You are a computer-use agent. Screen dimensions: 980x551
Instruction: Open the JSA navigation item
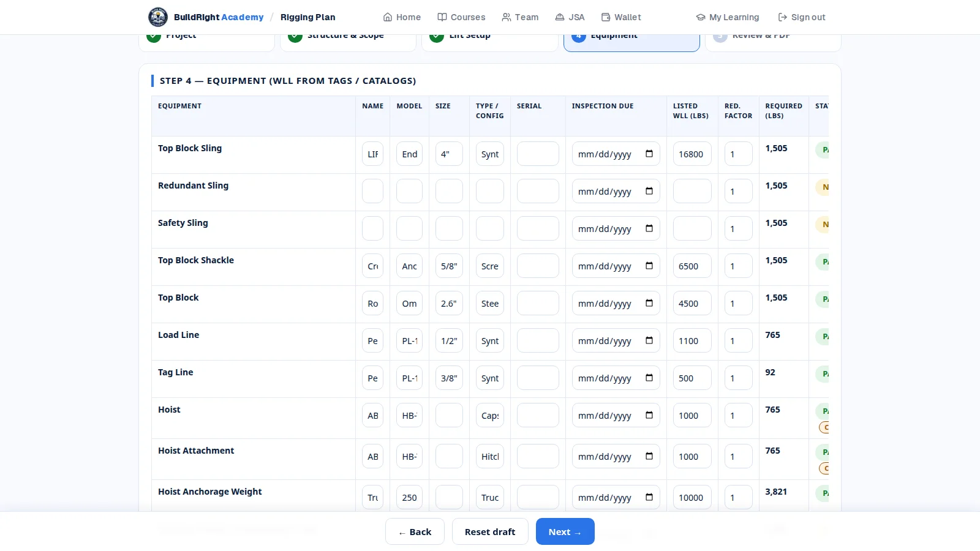click(x=570, y=17)
